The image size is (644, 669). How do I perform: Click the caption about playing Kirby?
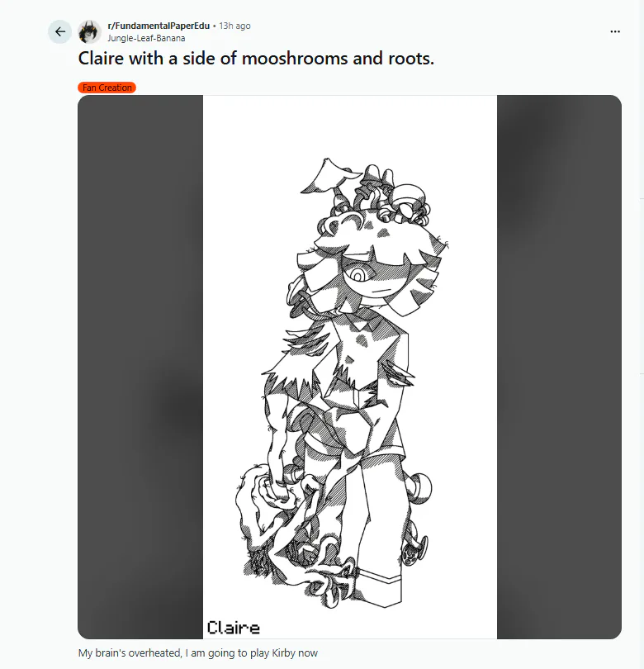(x=198, y=652)
